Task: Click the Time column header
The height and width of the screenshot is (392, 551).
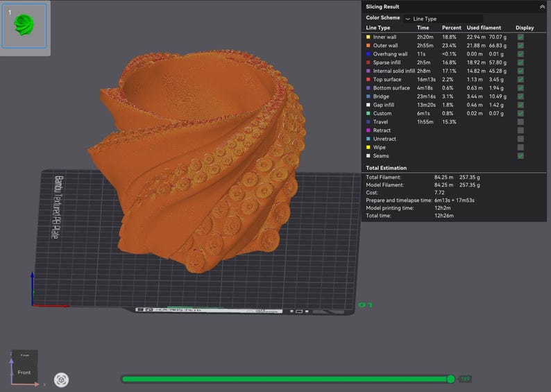Action: click(x=423, y=28)
